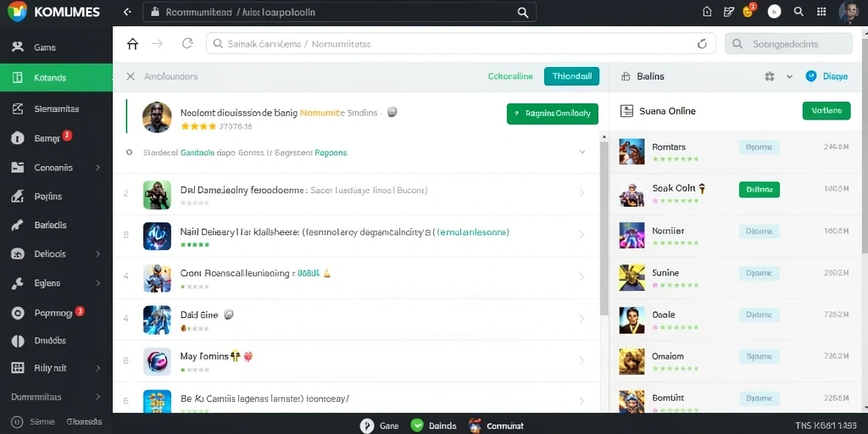Expand the Rilty nit sidebar chevron

coord(98,368)
